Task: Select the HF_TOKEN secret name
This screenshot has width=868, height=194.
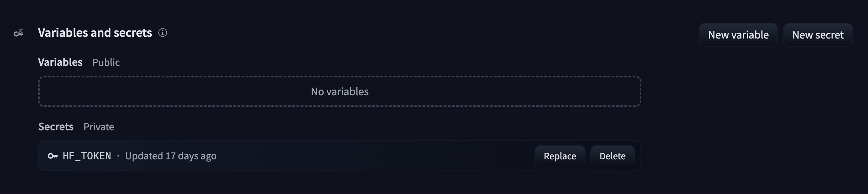Action: pyautogui.click(x=87, y=156)
